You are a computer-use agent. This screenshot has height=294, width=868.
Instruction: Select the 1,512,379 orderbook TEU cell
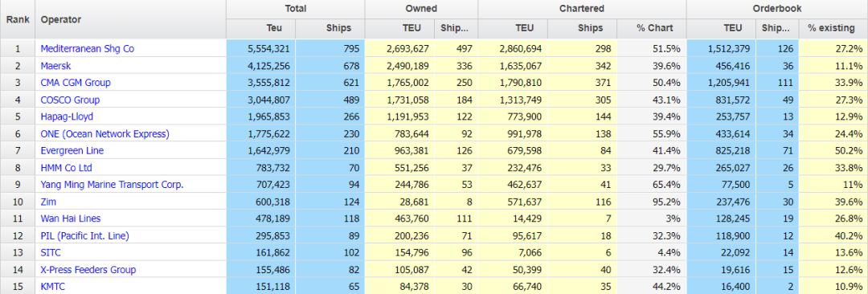point(721,49)
